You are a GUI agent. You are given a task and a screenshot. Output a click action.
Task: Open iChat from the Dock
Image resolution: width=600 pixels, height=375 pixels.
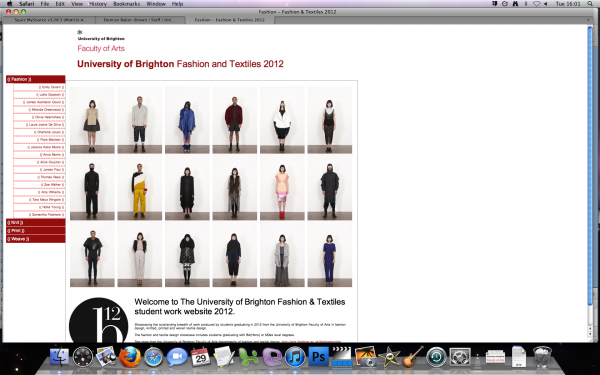pyautogui.click(x=177, y=357)
